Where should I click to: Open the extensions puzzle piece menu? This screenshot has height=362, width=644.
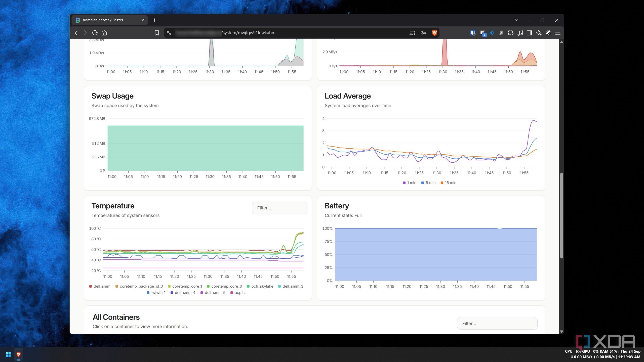[511, 33]
